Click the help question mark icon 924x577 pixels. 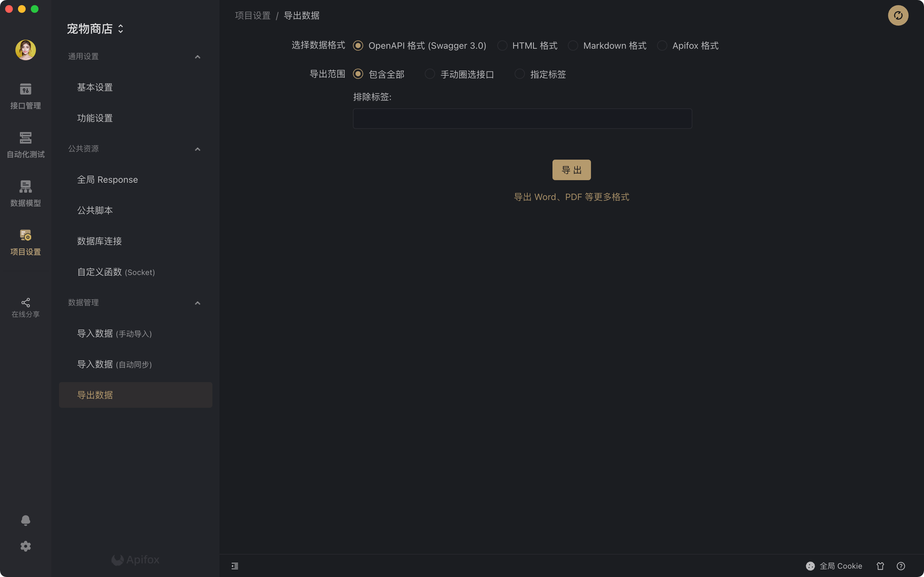pos(901,566)
